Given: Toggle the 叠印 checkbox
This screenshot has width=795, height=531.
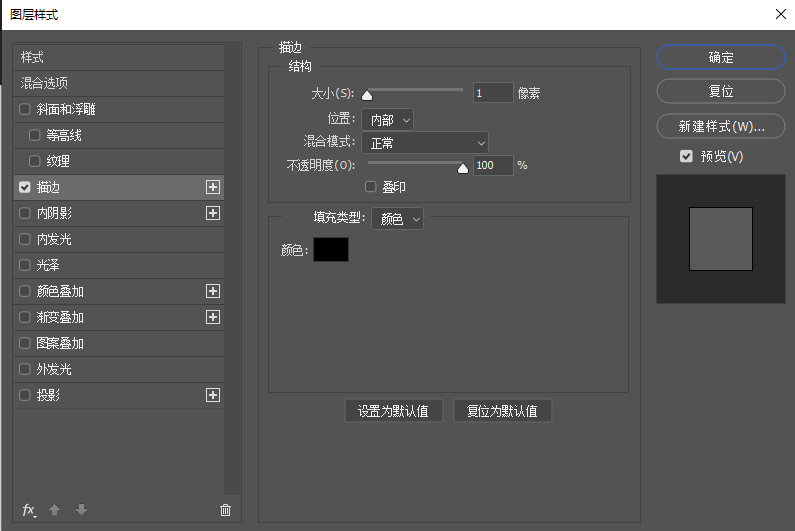Looking at the screenshot, I should (371, 187).
